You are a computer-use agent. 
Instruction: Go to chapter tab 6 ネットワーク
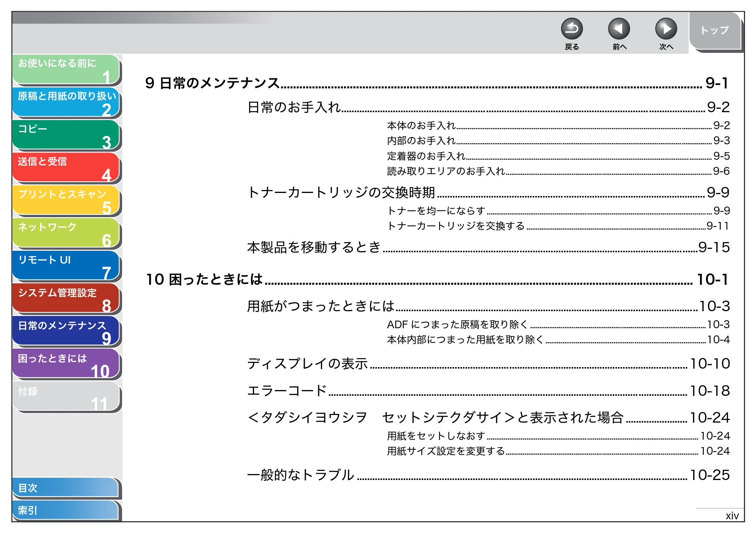pyautogui.click(x=66, y=233)
